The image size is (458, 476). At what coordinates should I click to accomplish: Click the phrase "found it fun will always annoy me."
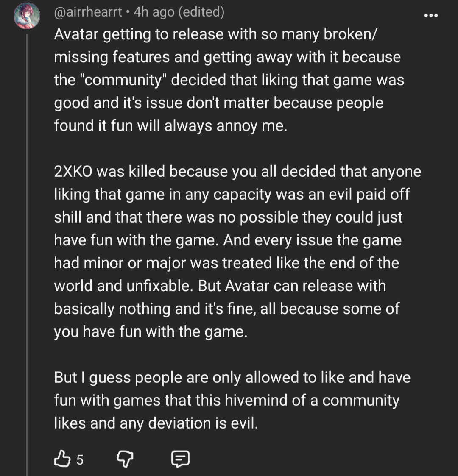tap(170, 126)
